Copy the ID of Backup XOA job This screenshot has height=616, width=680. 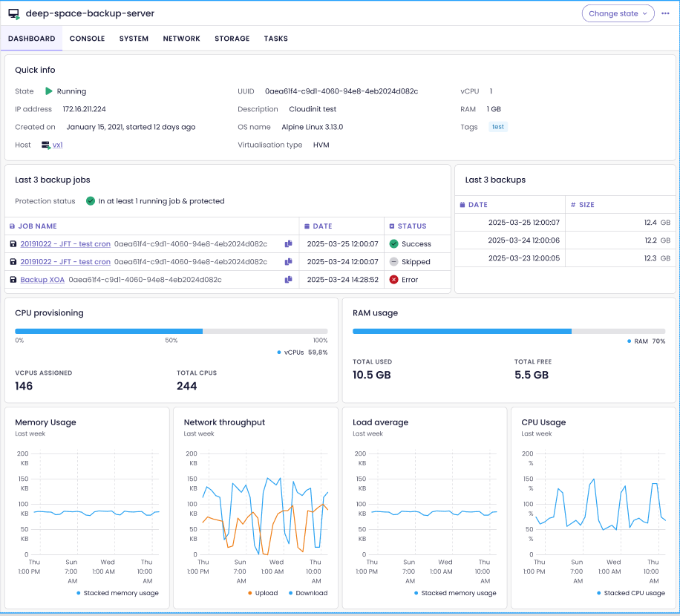[x=288, y=280]
